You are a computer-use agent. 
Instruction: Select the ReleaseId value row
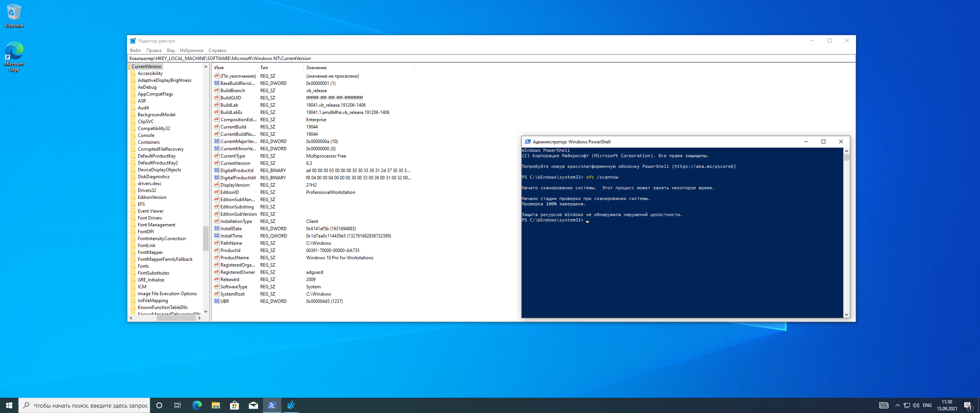[313, 280]
